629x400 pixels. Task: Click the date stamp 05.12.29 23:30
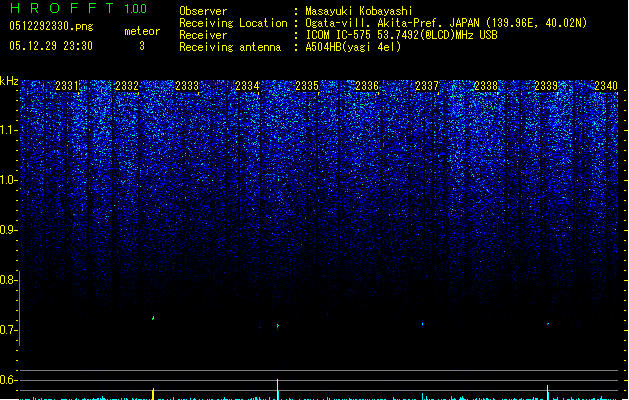[x=51, y=46]
